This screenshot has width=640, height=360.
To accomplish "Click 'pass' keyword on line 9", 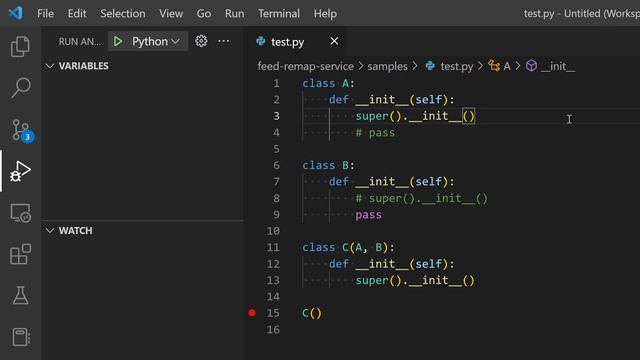I will [x=368, y=215].
